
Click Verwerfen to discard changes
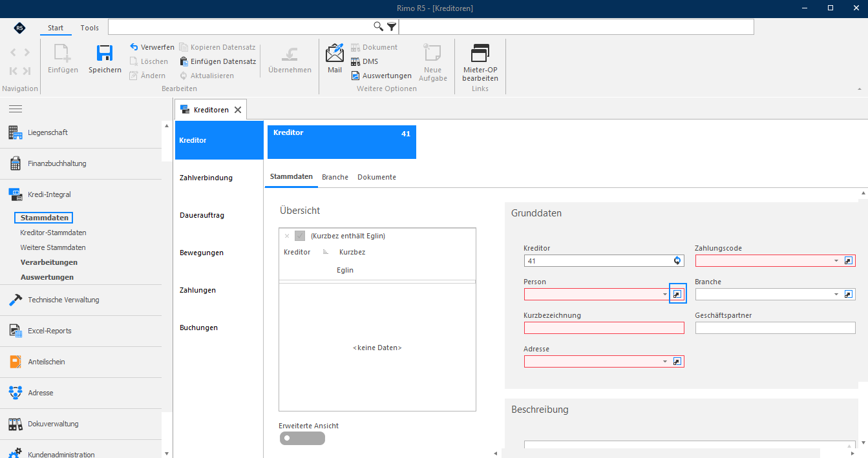tap(152, 47)
